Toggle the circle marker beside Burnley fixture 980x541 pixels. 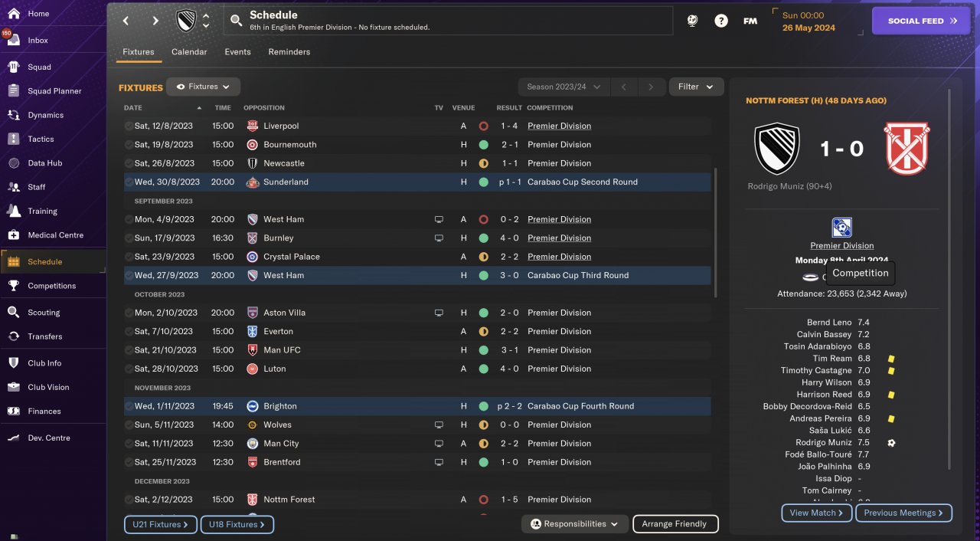click(x=129, y=238)
